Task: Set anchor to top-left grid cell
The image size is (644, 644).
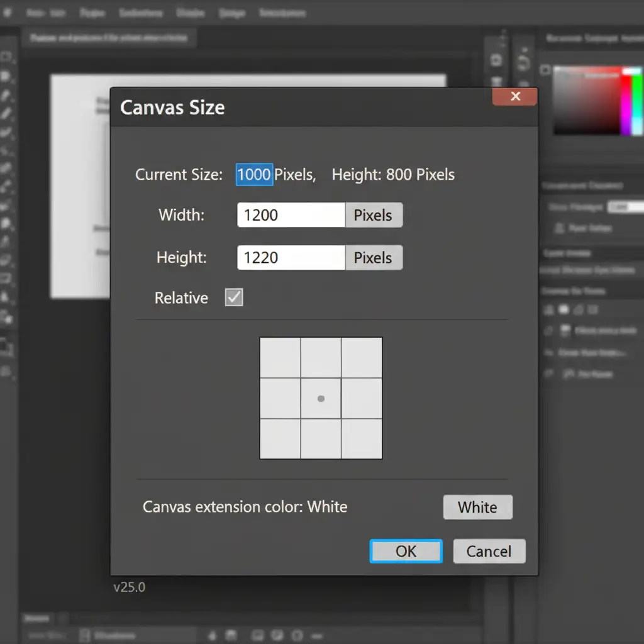Action: pyautogui.click(x=280, y=357)
